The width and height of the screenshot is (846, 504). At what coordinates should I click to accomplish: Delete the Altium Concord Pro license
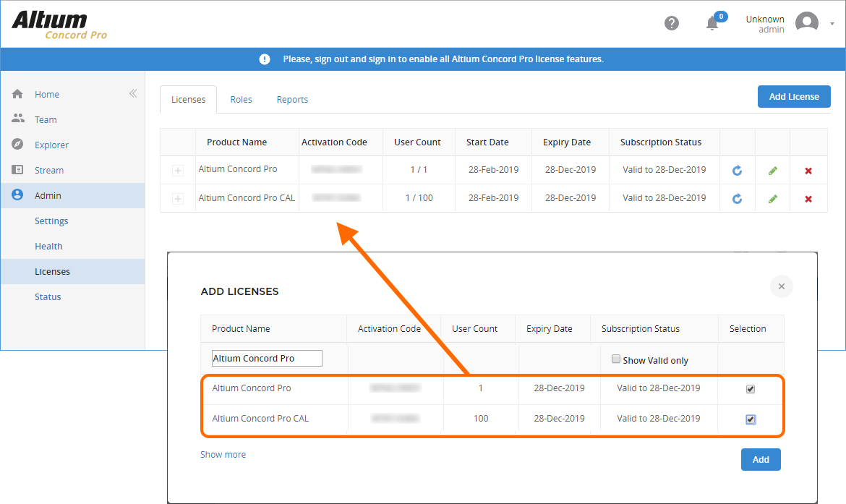tap(808, 171)
